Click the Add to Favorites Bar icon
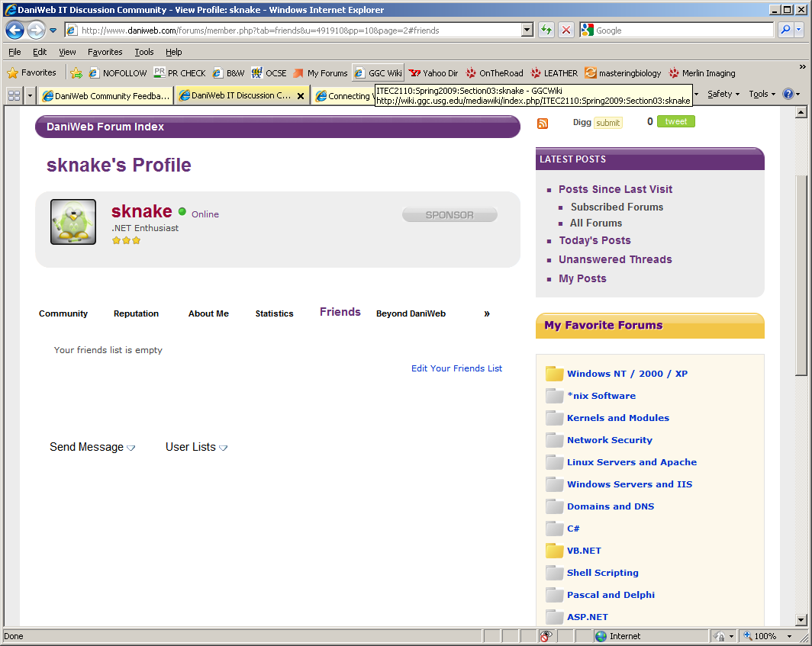Screen dimensions: 812x646 coord(76,73)
